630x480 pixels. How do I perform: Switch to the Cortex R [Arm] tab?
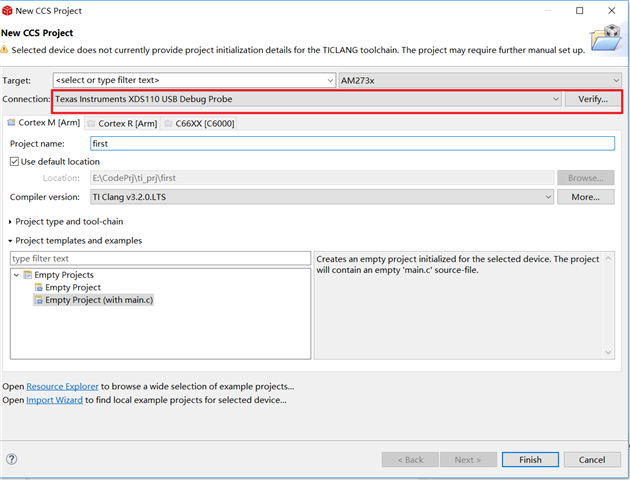(x=122, y=123)
